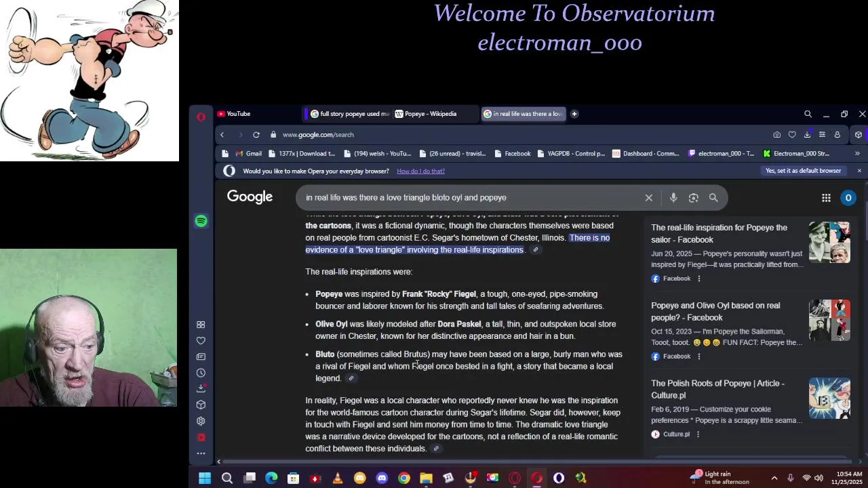
Task: Open The Polish Roots of Popeye article
Action: pos(717,390)
